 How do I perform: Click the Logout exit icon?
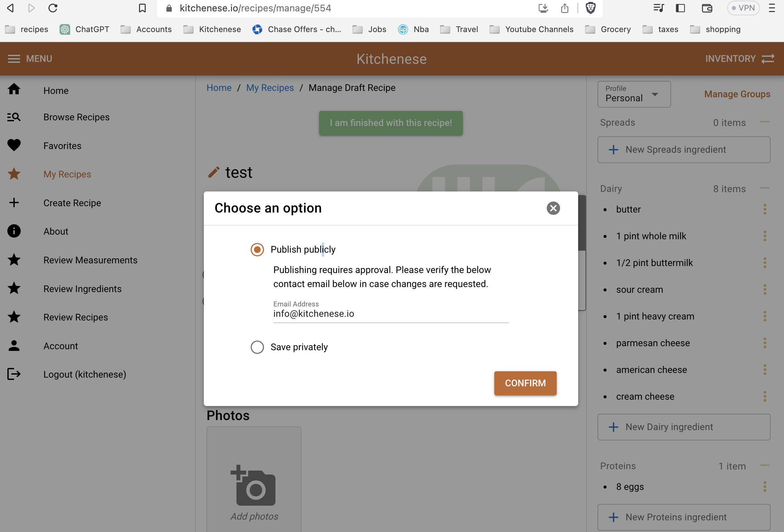click(14, 374)
